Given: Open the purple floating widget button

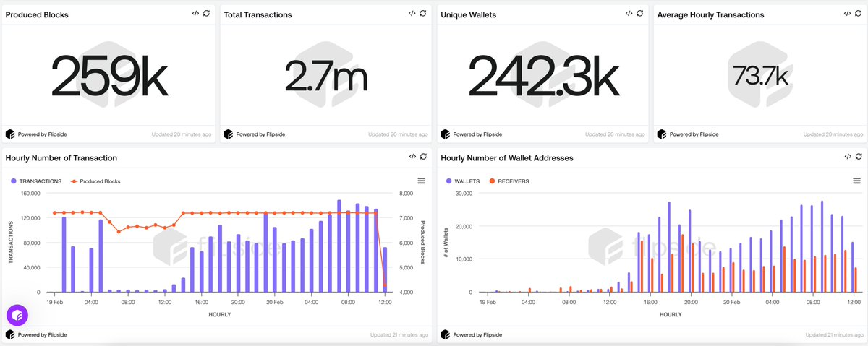Looking at the screenshot, I should [x=17, y=315].
